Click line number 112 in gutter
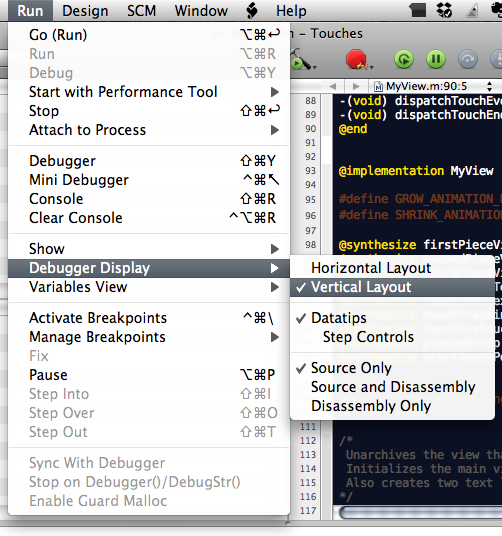Screen dimensions: 502x536 (x=308, y=441)
